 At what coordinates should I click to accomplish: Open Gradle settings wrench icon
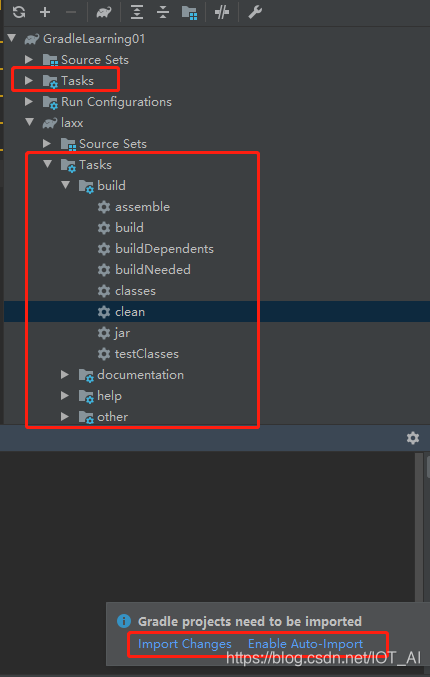[255, 13]
